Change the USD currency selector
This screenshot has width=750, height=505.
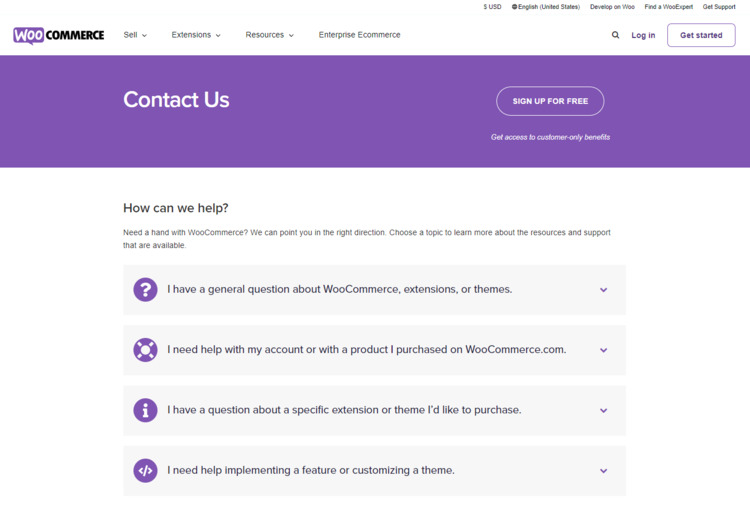[x=492, y=7]
